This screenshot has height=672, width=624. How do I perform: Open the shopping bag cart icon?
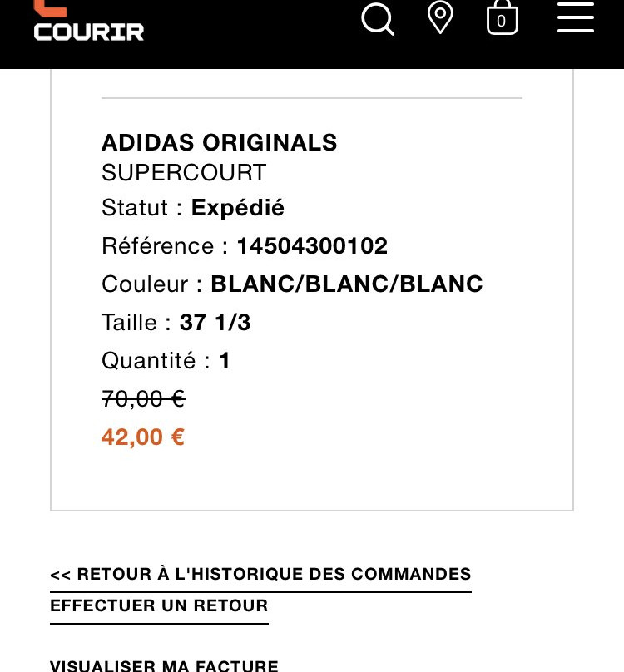(x=502, y=18)
